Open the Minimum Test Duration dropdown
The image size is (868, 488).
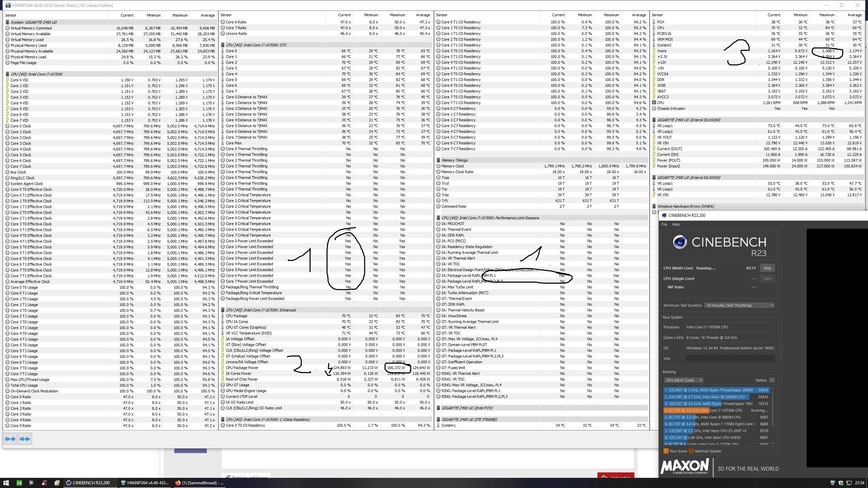pyautogui.click(x=739, y=305)
